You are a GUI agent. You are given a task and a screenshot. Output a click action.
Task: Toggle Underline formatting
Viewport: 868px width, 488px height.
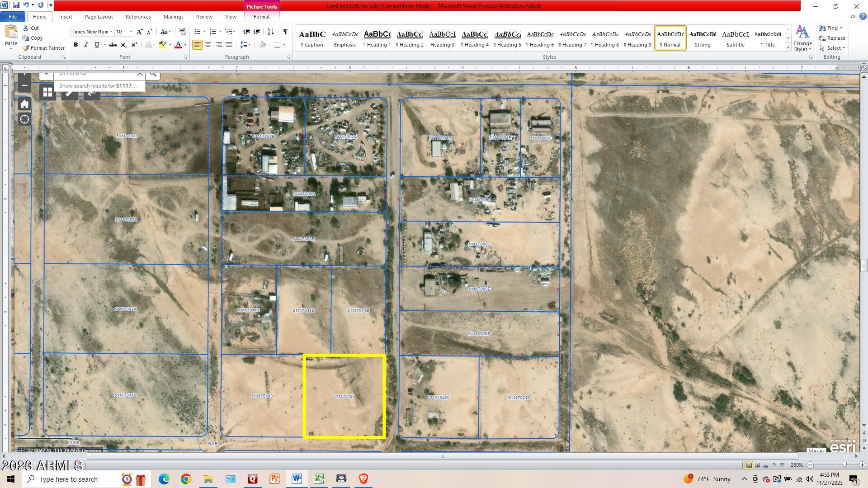[96, 45]
